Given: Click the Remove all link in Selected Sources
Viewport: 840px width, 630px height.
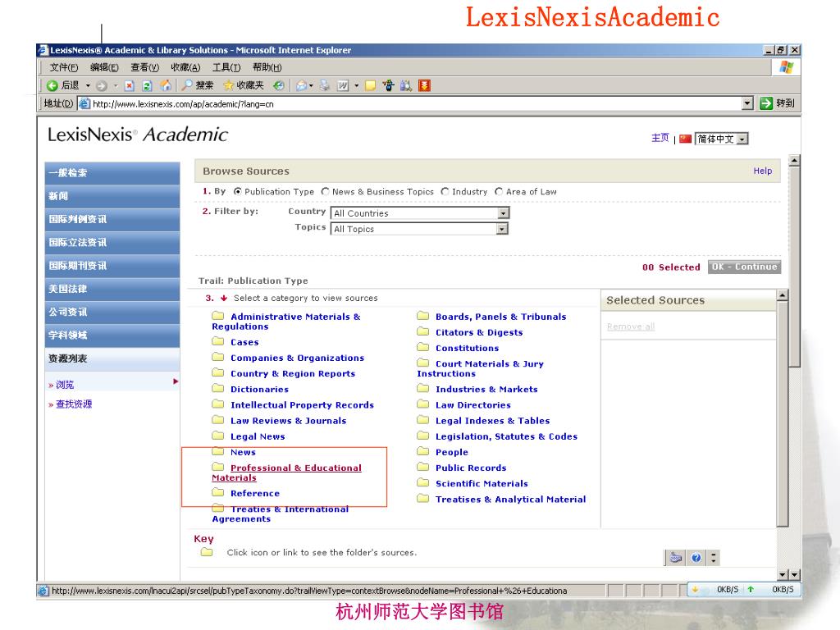Looking at the screenshot, I should pyautogui.click(x=631, y=326).
